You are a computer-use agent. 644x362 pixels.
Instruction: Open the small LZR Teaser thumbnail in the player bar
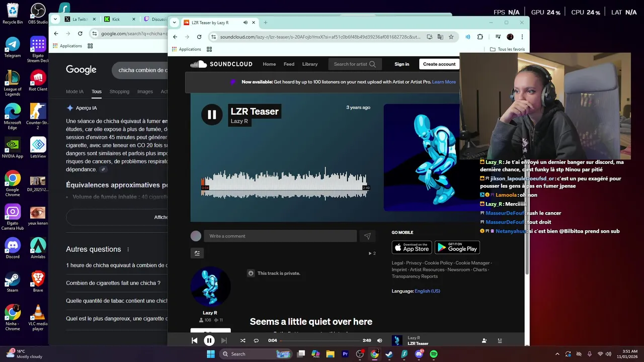pyautogui.click(x=397, y=340)
